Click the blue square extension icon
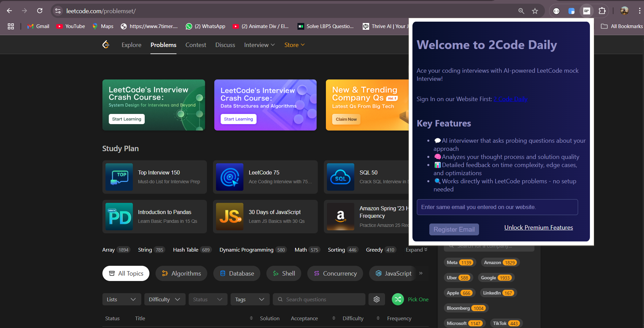This screenshot has width=644, height=328. point(571,11)
